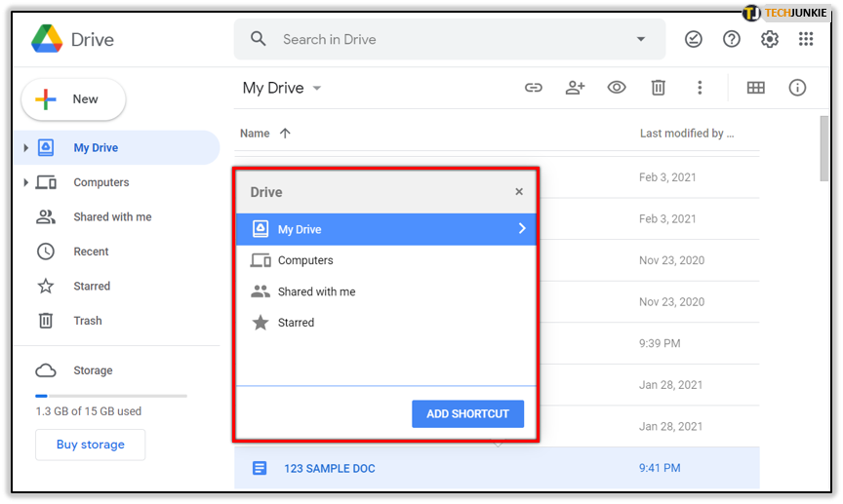Sort by the Name column header
The image size is (843, 504).
[255, 134]
